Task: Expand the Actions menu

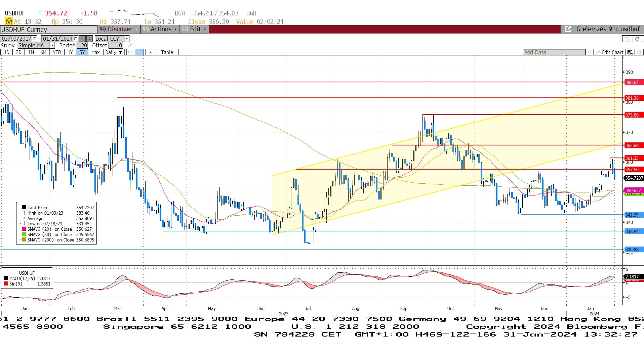Action: click(160, 29)
